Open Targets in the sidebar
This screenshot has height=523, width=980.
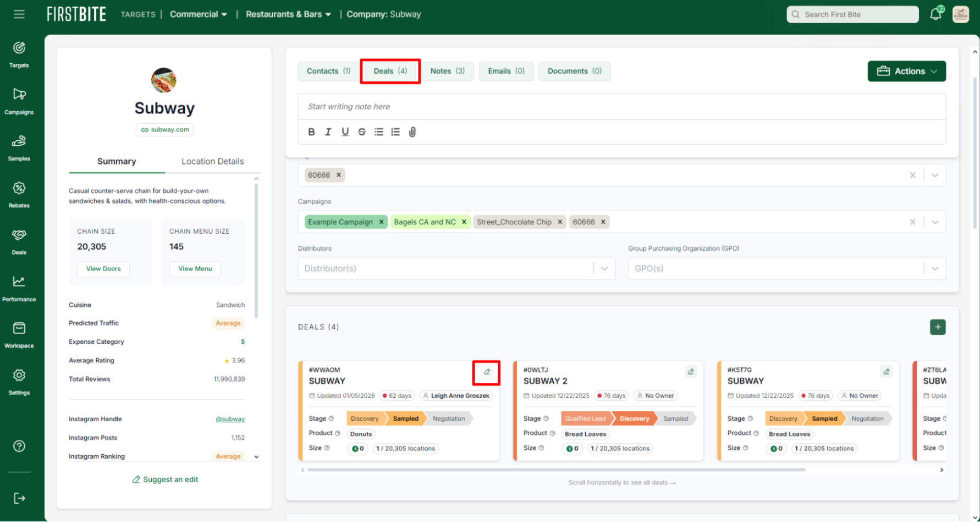[x=19, y=54]
